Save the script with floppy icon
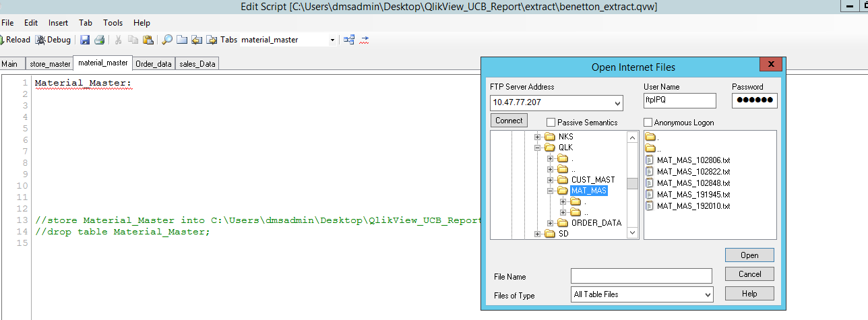 click(85, 40)
